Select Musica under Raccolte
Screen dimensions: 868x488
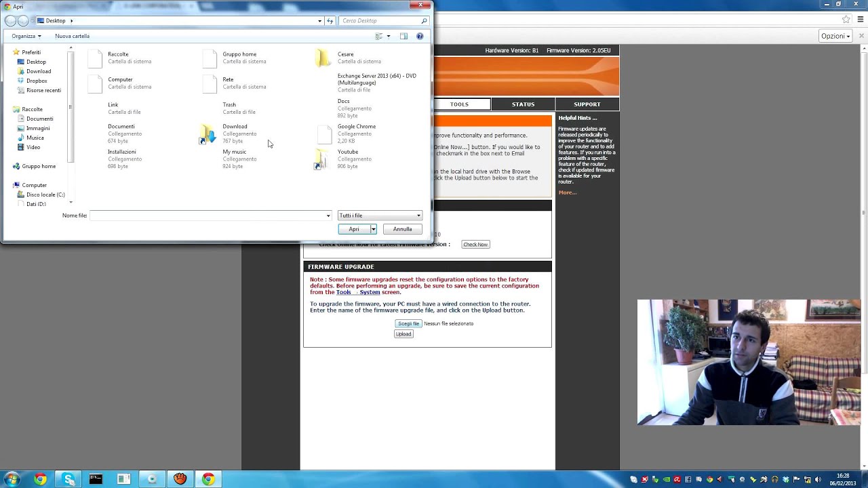(35, 138)
